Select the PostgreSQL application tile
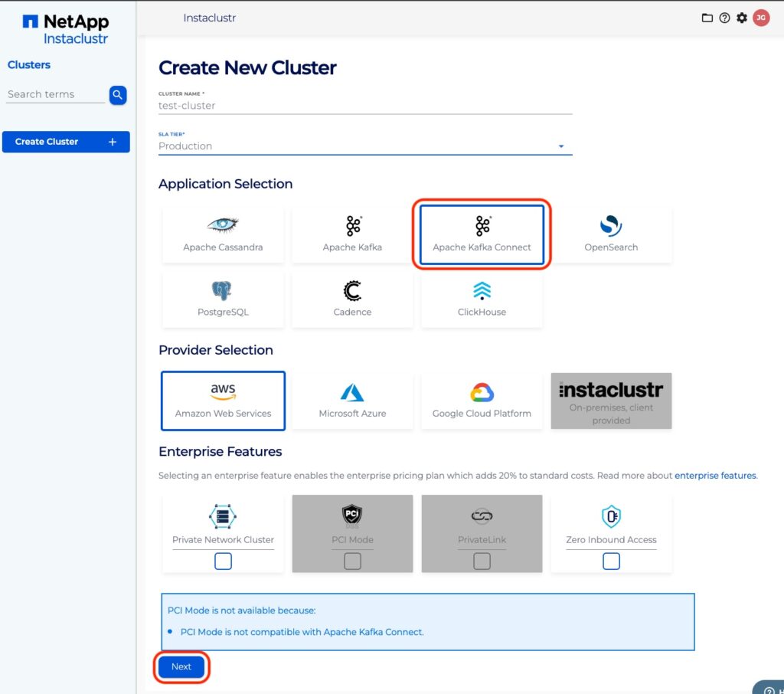This screenshot has height=694, width=784. click(x=223, y=300)
